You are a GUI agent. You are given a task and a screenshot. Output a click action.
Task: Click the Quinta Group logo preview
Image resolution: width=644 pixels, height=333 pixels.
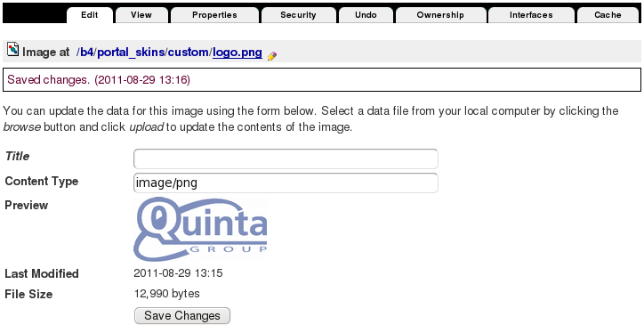tap(200, 229)
